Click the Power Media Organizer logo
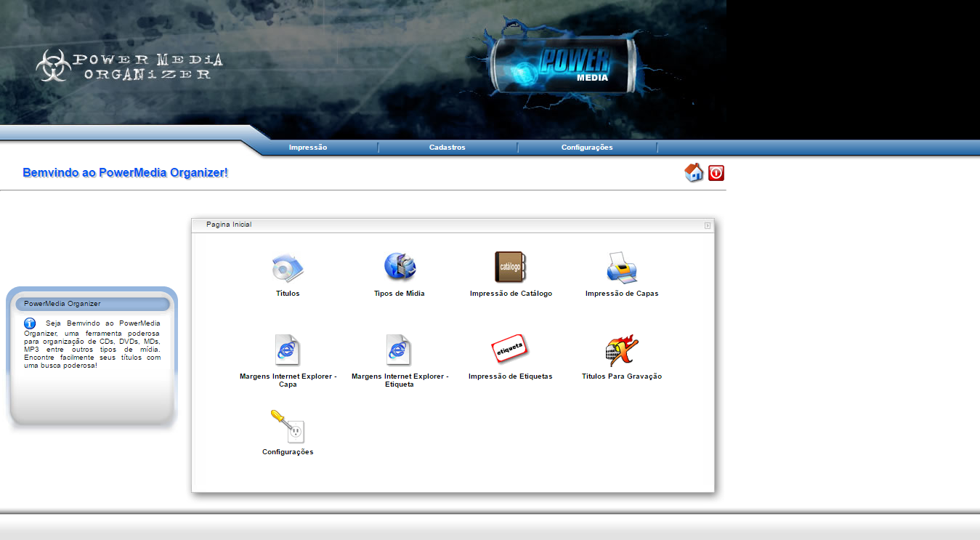Image resolution: width=980 pixels, height=540 pixels. tap(130, 65)
